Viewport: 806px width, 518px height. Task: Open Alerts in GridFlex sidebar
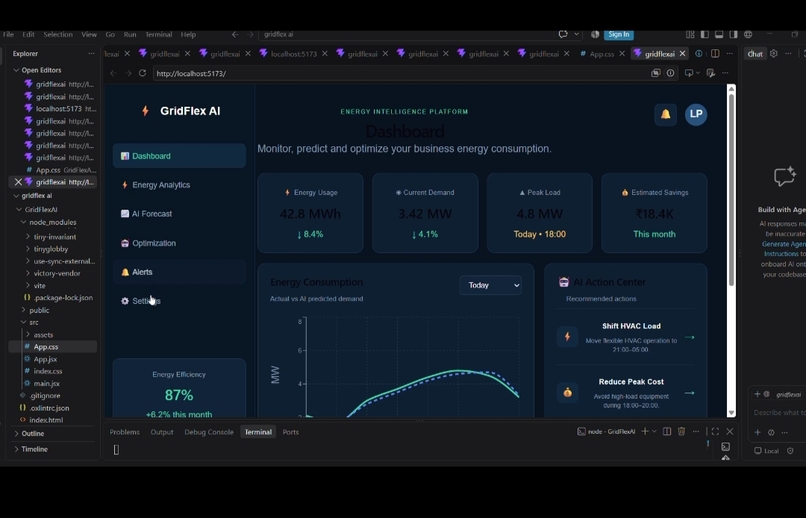tap(179, 272)
